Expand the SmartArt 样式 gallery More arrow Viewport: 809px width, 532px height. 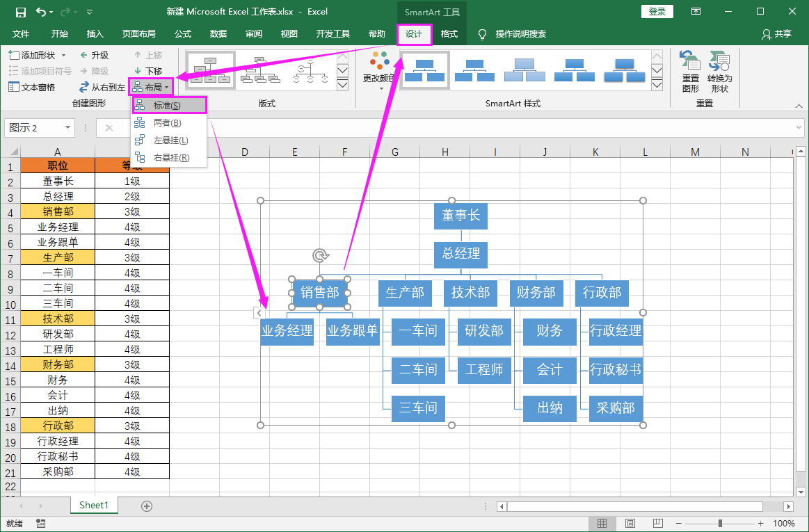[656, 85]
